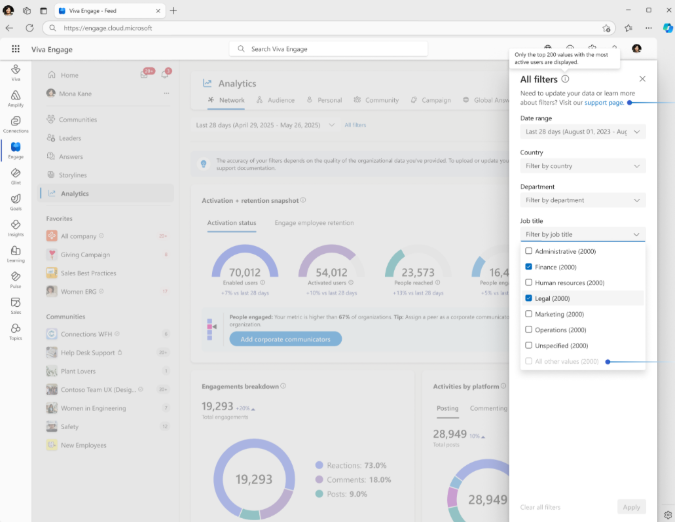
Task: Click info icon beside Engagements breakdown
Action: (x=283, y=386)
